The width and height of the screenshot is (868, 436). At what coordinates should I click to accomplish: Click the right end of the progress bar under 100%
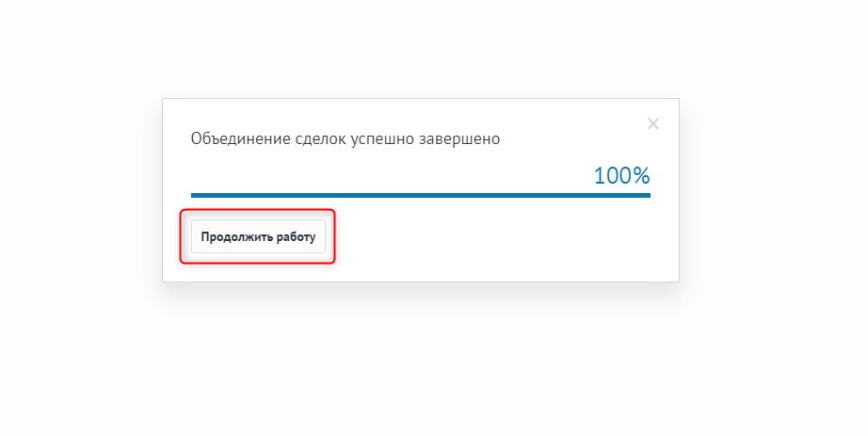point(647,195)
